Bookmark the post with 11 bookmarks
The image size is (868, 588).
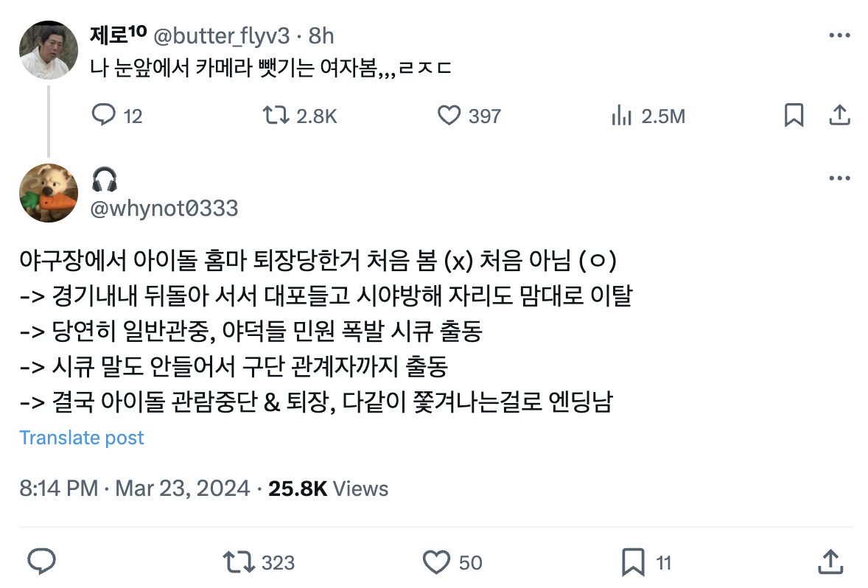tap(633, 562)
